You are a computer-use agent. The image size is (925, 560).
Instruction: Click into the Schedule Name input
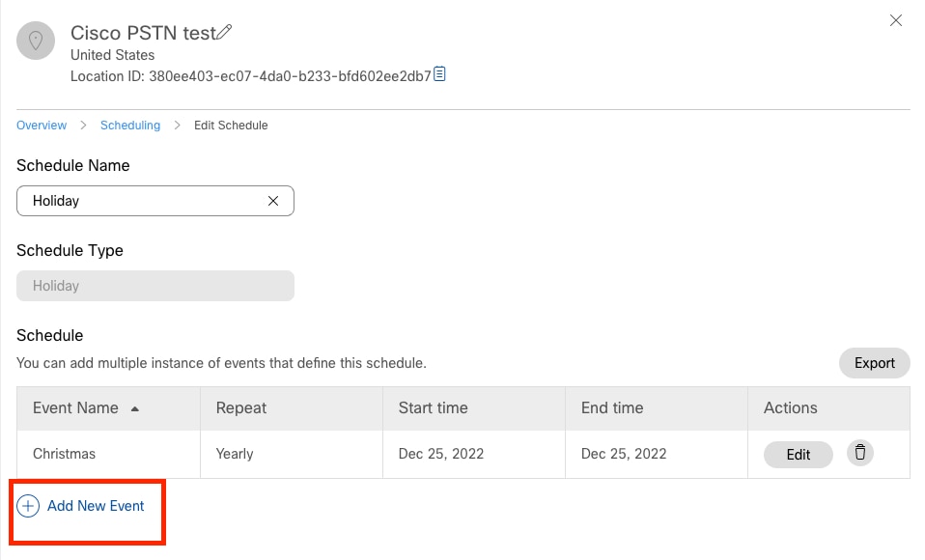pyautogui.click(x=155, y=201)
